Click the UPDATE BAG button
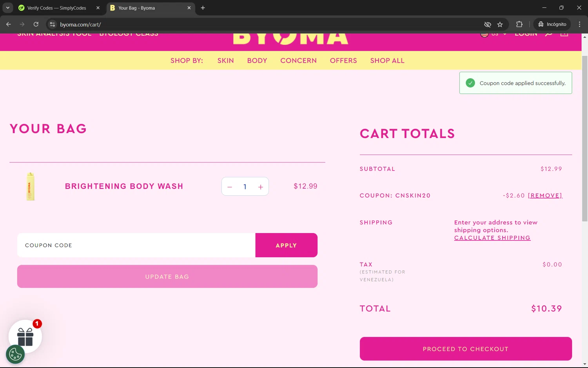588x368 pixels. [167, 277]
